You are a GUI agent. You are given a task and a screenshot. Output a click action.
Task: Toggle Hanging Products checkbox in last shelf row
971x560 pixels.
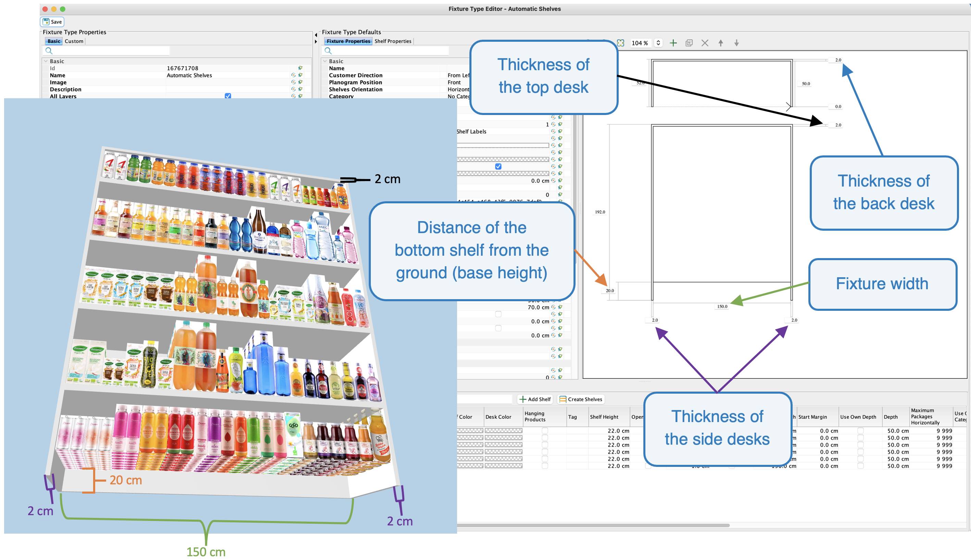545,466
